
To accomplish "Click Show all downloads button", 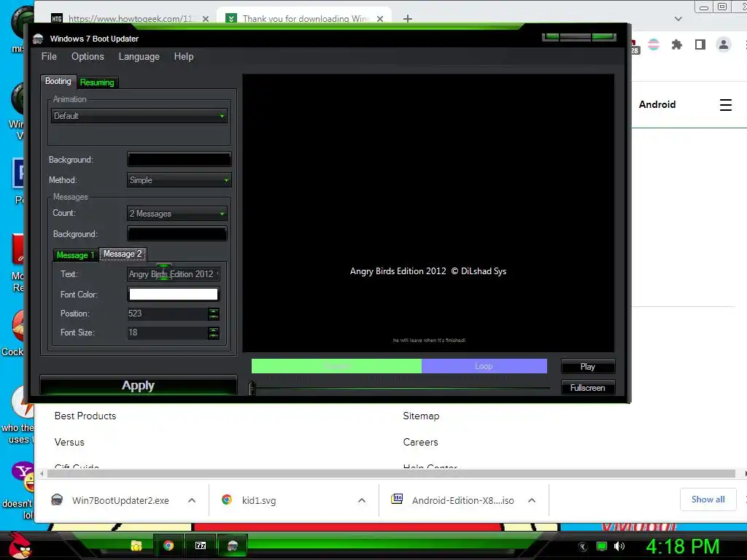I will [708, 499].
